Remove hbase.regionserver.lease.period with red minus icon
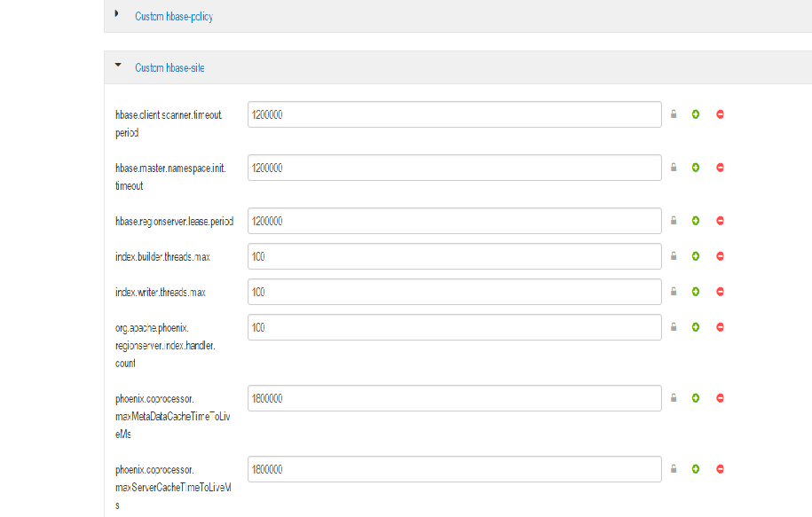The image size is (812, 517). point(720,221)
